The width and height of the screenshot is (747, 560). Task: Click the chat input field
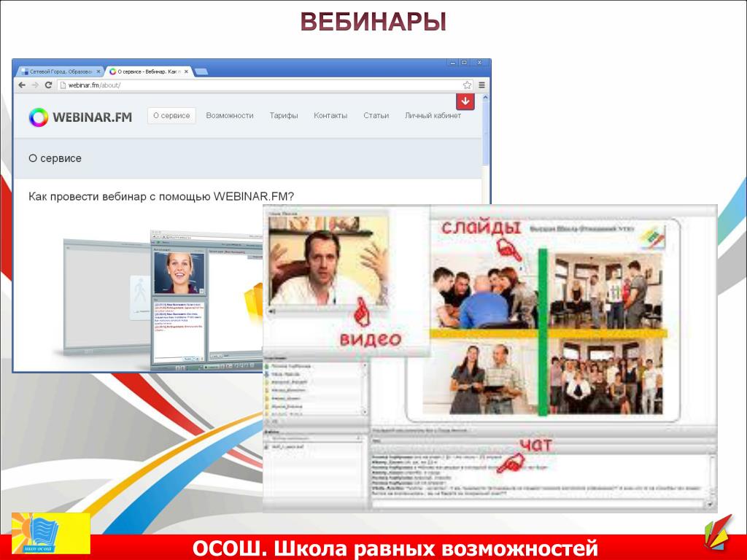pyautogui.click(x=538, y=503)
